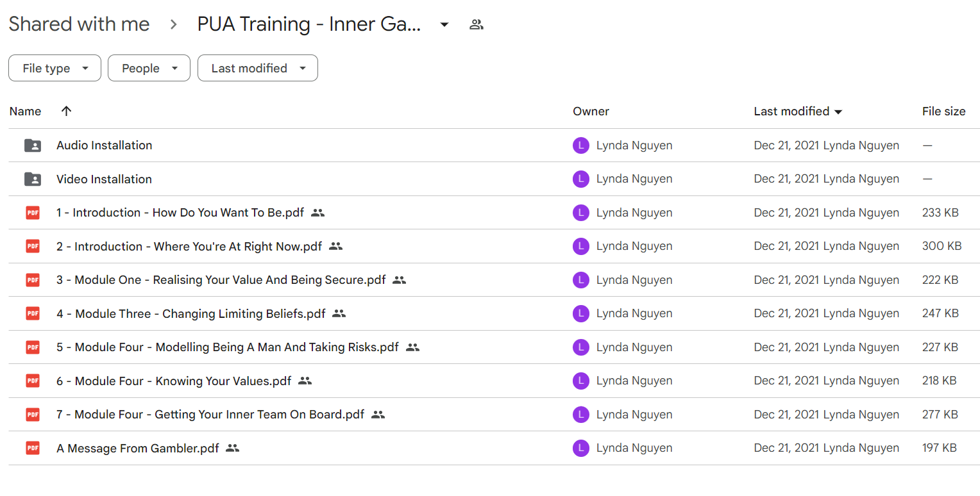This screenshot has width=980, height=496.
Task: Click the Owner column header
Action: point(591,112)
